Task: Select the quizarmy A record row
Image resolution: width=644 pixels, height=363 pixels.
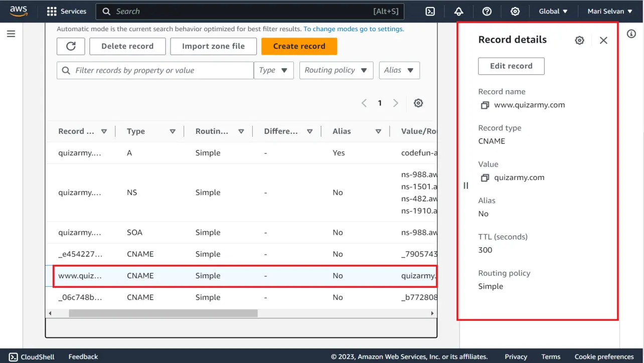Action: coord(241,153)
